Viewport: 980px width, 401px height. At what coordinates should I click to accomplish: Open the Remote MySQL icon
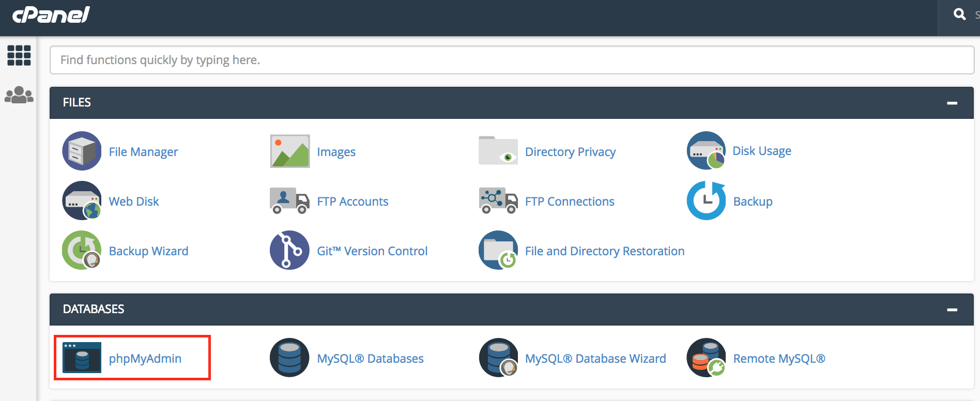click(x=706, y=358)
